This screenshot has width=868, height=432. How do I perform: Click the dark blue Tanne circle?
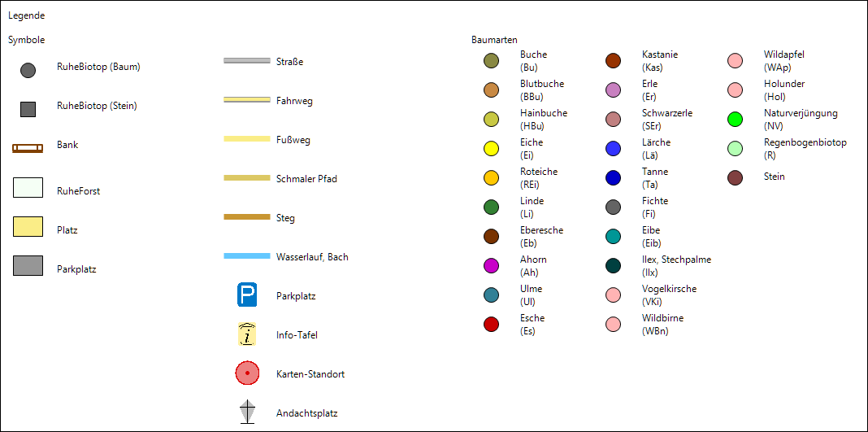click(x=613, y=178)
